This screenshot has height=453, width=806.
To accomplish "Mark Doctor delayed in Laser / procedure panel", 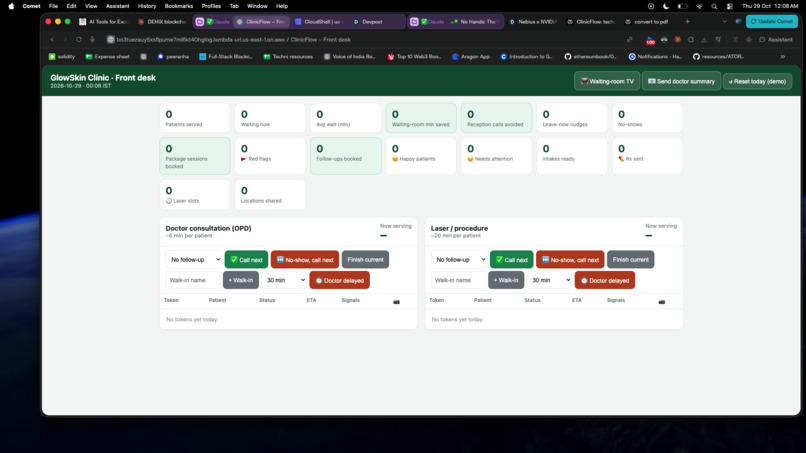I will [x=604, y=280].
